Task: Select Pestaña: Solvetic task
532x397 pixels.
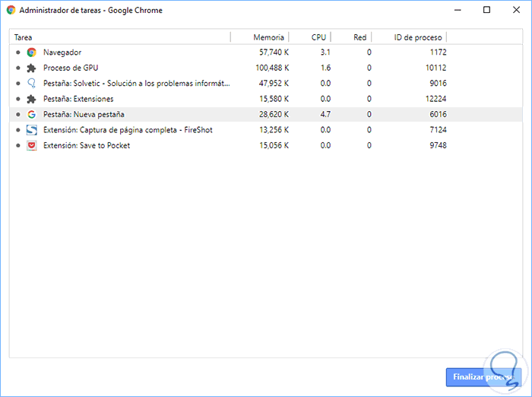Action: click(x=266, y=83)
